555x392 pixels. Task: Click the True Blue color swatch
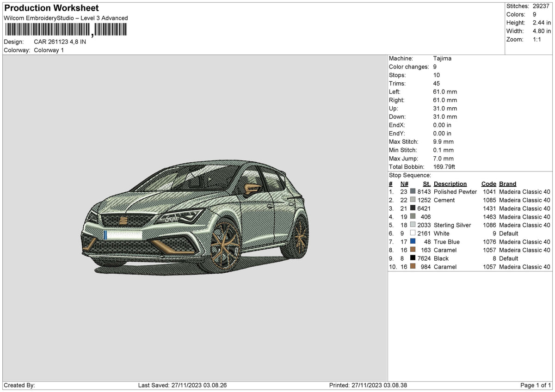(413, 242)
